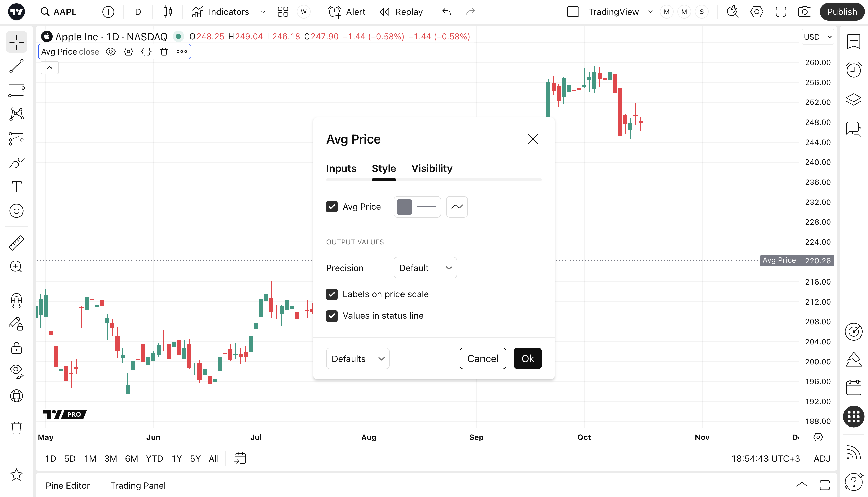Uncheck the Avg Price plot checkbox
This screenshot has width=868, height=497.
(x=332, y=207)
